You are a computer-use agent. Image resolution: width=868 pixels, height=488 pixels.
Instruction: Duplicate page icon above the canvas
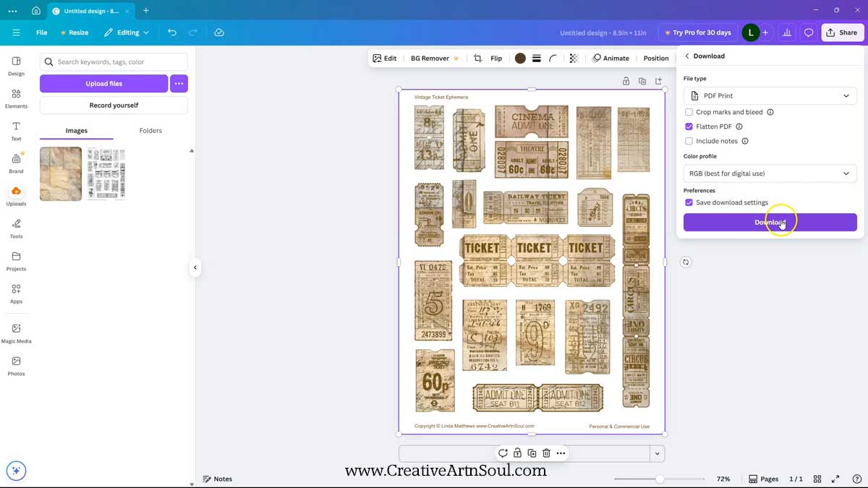(642, 81)
